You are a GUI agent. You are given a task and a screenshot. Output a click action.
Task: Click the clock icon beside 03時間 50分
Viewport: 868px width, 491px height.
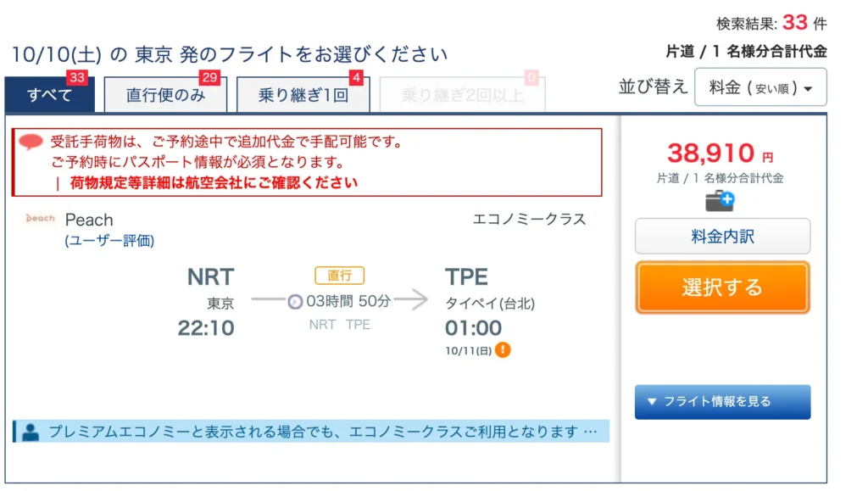pyautogui.click(x=295, y=302)
